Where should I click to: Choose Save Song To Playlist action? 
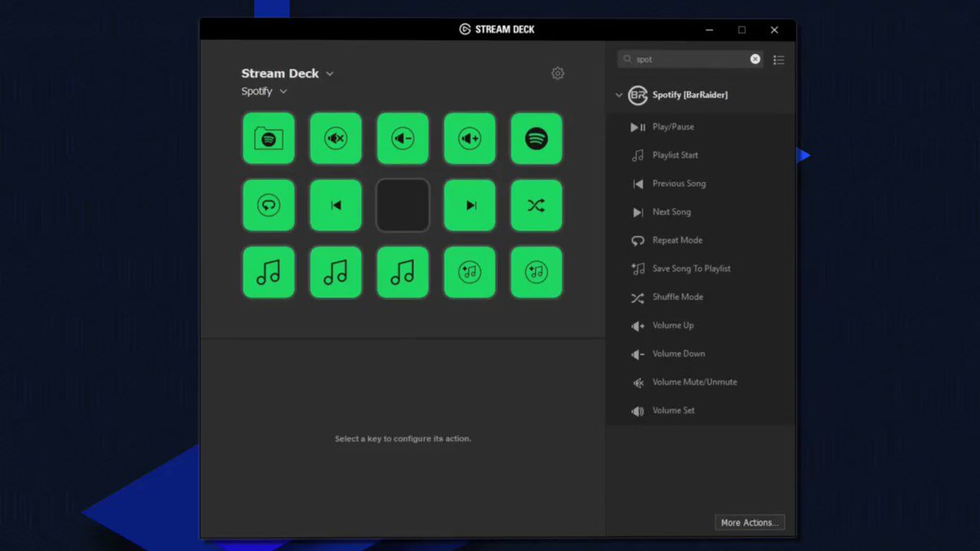coord(700,269)
